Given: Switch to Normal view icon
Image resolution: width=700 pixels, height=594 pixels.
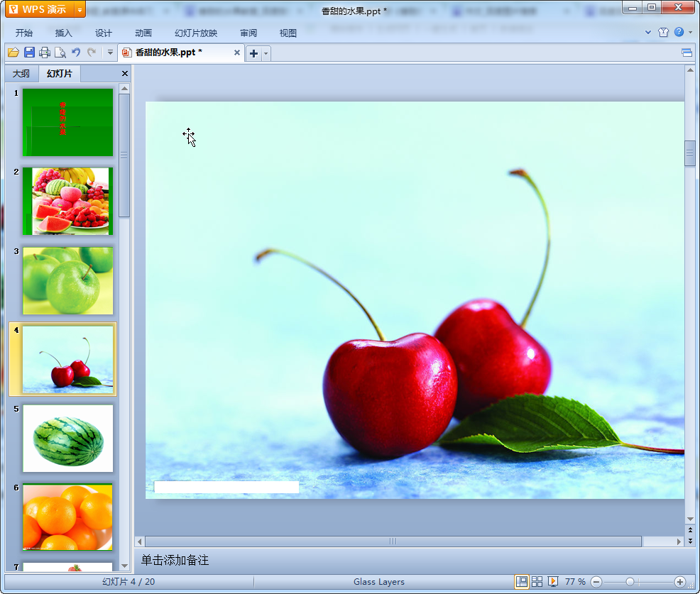Looking at the screenshot, I should click(521, 581).
